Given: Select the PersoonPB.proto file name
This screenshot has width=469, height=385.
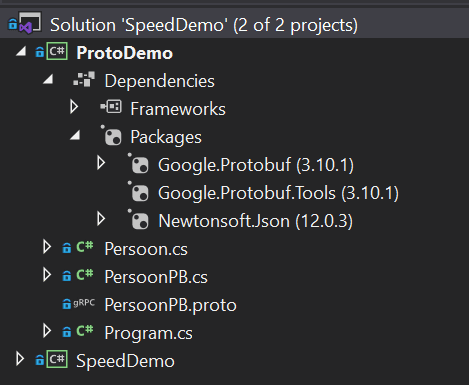Looking at the screenshot, I should point(171,306).
